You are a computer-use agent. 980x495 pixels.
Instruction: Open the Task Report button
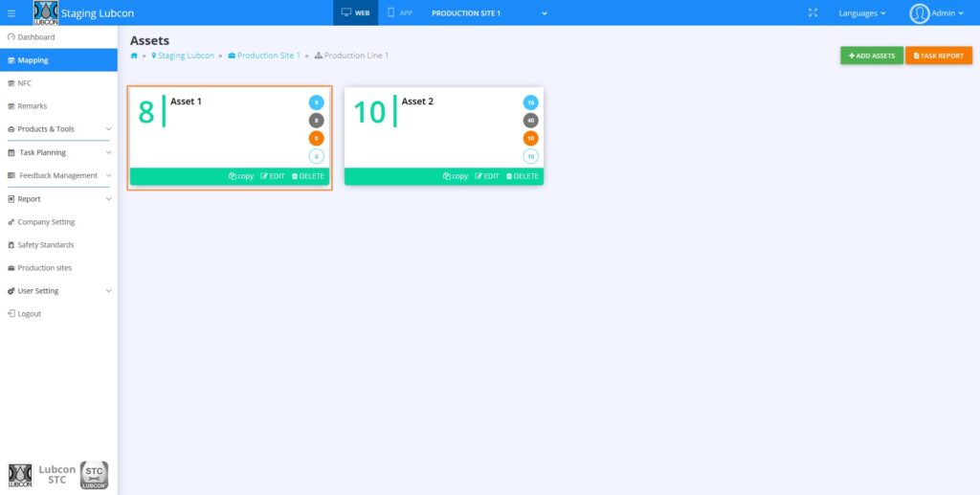[939, 56]
